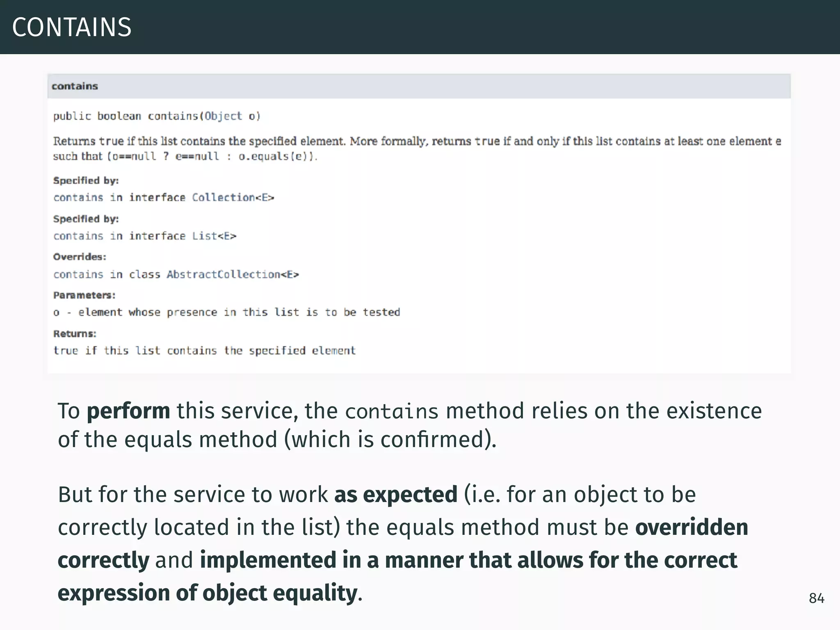The image size is (840, 630).
Task: Click the first 'Specified by:' label
Action: click(x=86, y=180)
